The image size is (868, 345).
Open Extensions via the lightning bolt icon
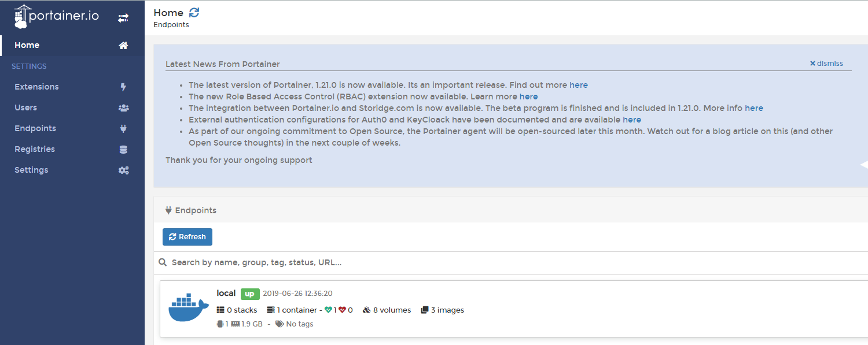point(123,87)
